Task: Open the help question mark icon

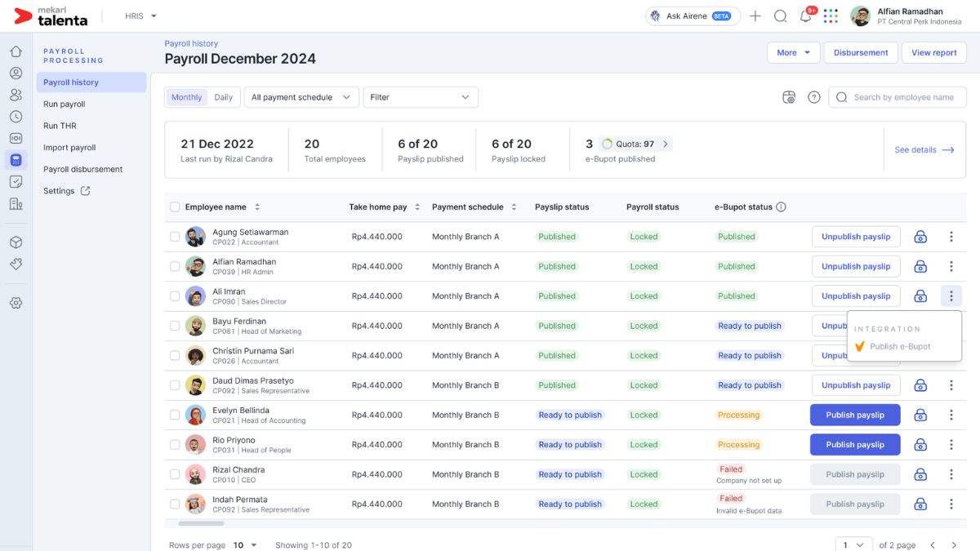Action: click(x=814, y=97)
